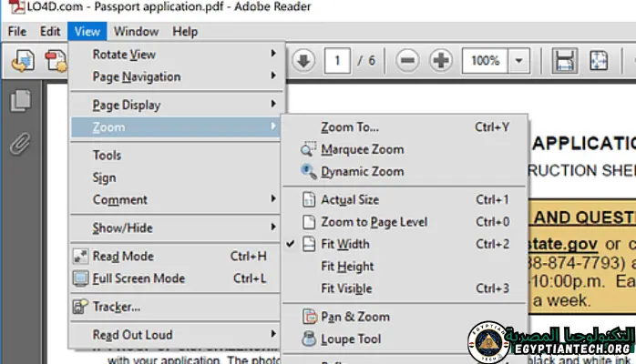Activate the Loupe Tool

tap(405, 339)
